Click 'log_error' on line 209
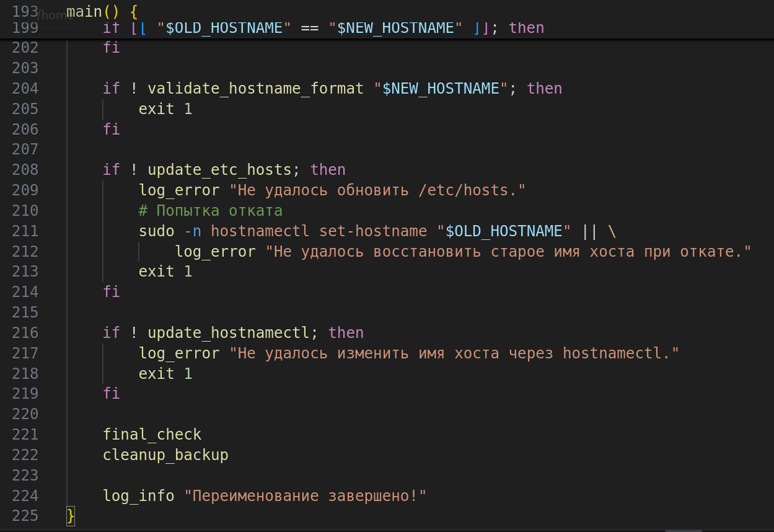The width and height of the screenshot is (774, 532). [x=179, y=190]
